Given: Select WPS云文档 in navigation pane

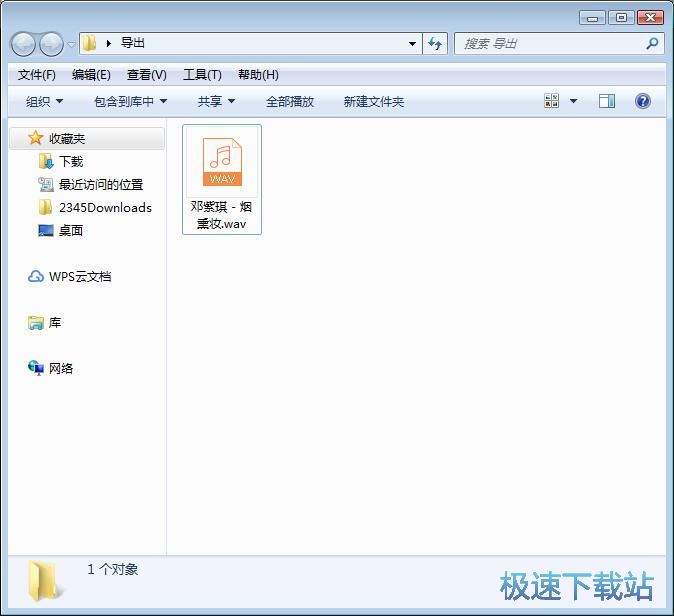Looking at the screenshot, I should pos(80,277).
